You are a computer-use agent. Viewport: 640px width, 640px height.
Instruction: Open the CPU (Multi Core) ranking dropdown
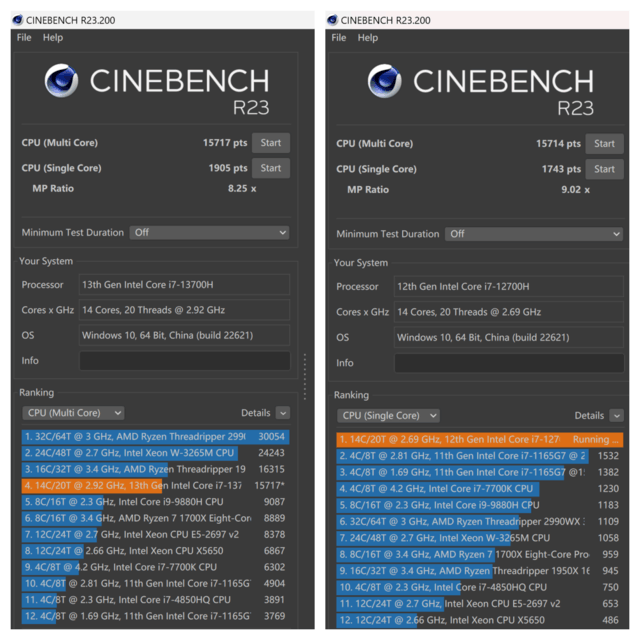point(70,413)
